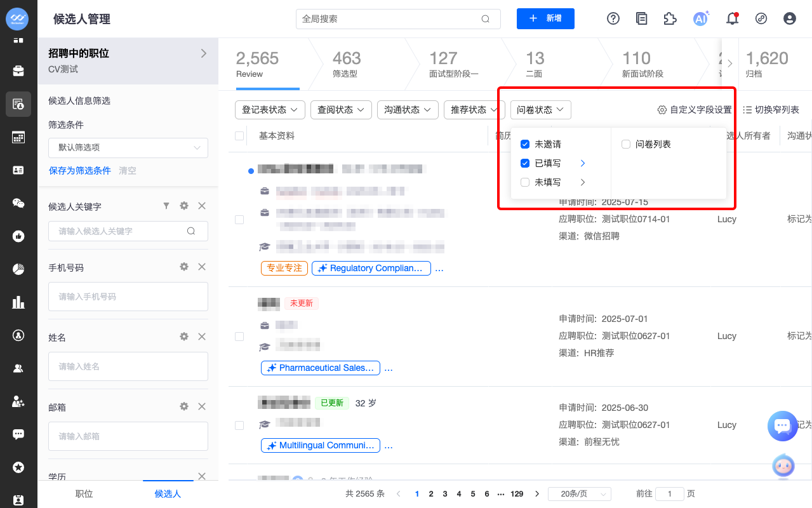This screenshot has width=812, height=508.
Task: Click the help question mark icon
Action: (x=613, y=18)
